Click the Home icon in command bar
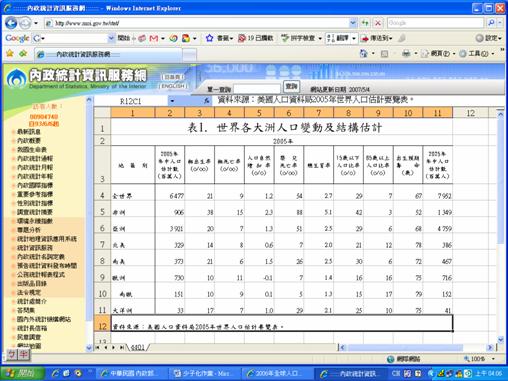This screenshot has width=508, height=381. point(363,53)
